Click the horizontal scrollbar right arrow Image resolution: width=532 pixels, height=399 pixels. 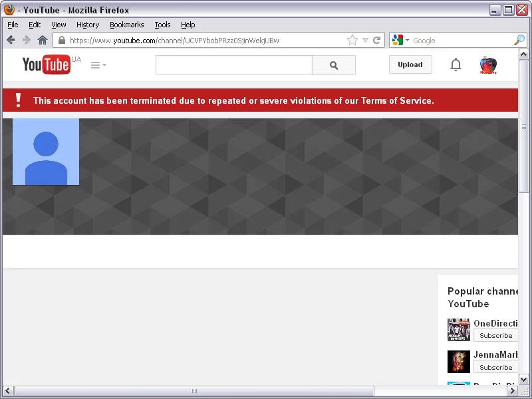(513, 391)
